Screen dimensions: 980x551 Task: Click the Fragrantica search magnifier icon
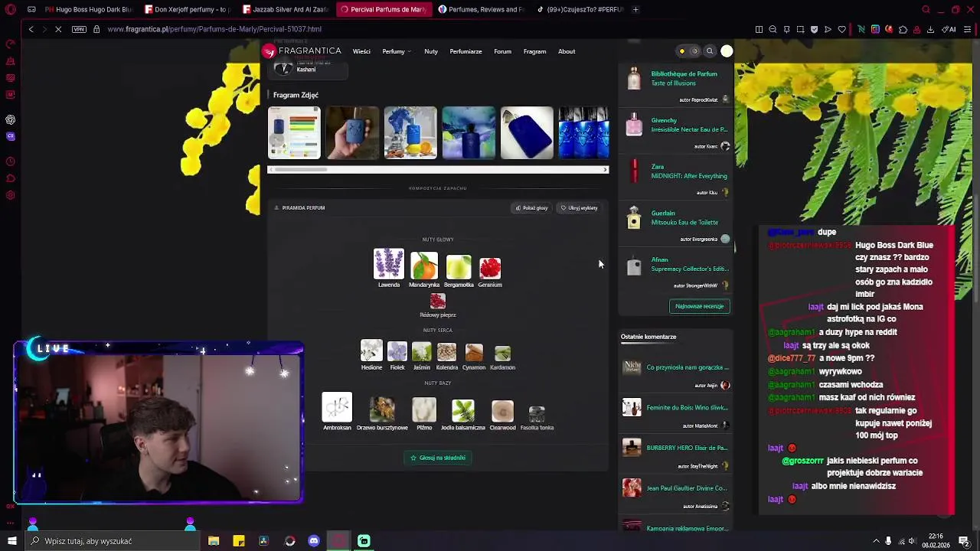click(710, 51)
